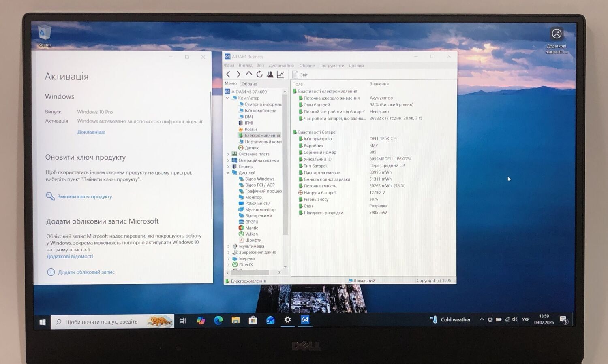608x364 pixels.
Task: Click the user icon in AIDA64 toolbar
Action: (270, 75)
